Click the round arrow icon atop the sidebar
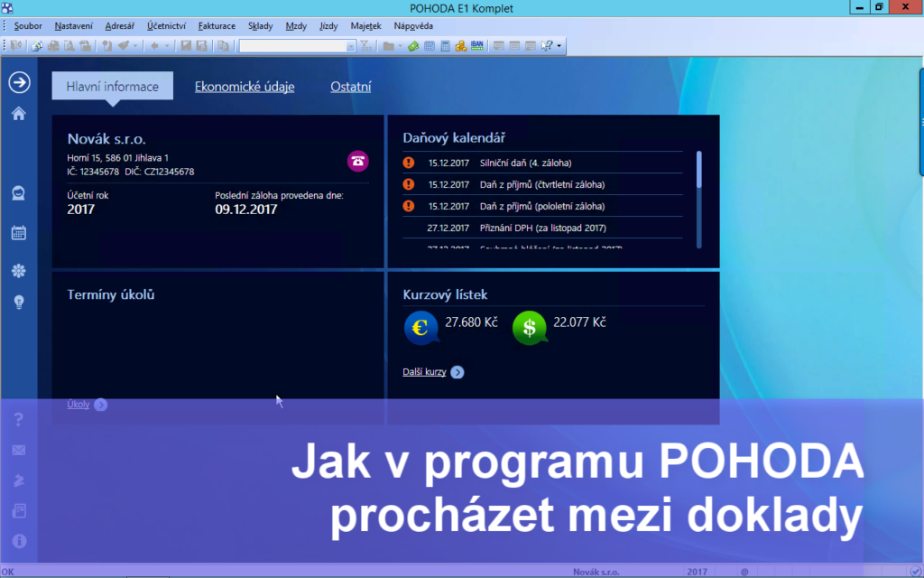This screenshot has width=924, height=578. tap(19, 82)
